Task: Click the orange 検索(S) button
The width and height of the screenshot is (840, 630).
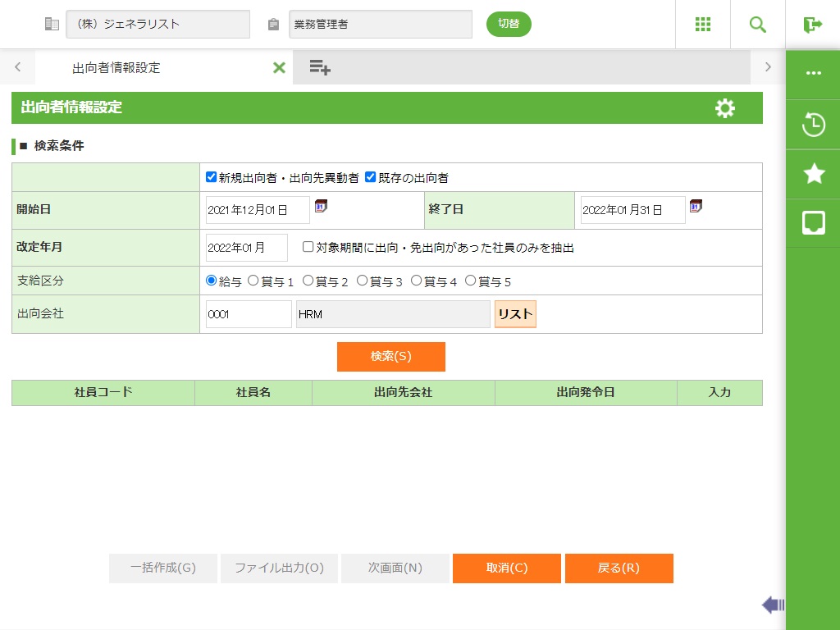Action: coord(390,357)
